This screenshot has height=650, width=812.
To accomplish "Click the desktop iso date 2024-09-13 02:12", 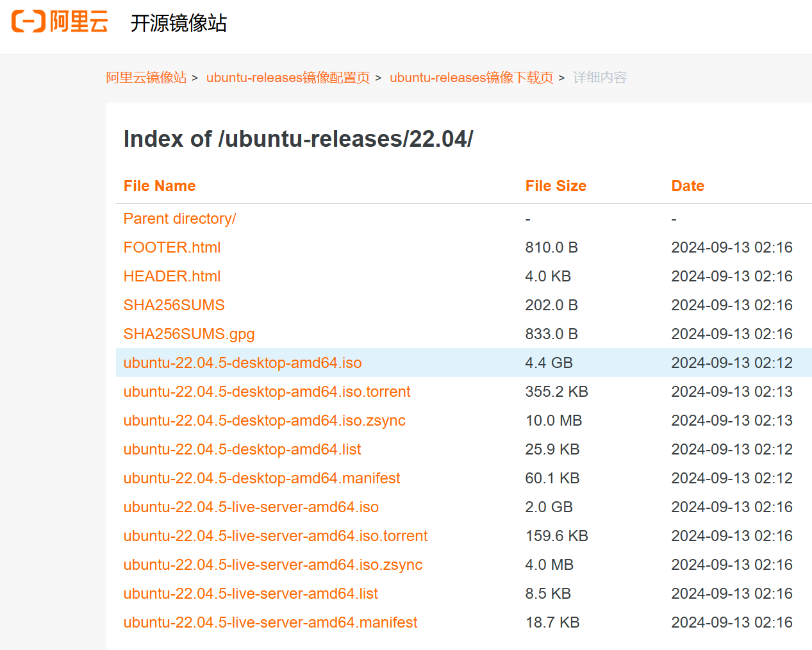I will click(732, 363).
